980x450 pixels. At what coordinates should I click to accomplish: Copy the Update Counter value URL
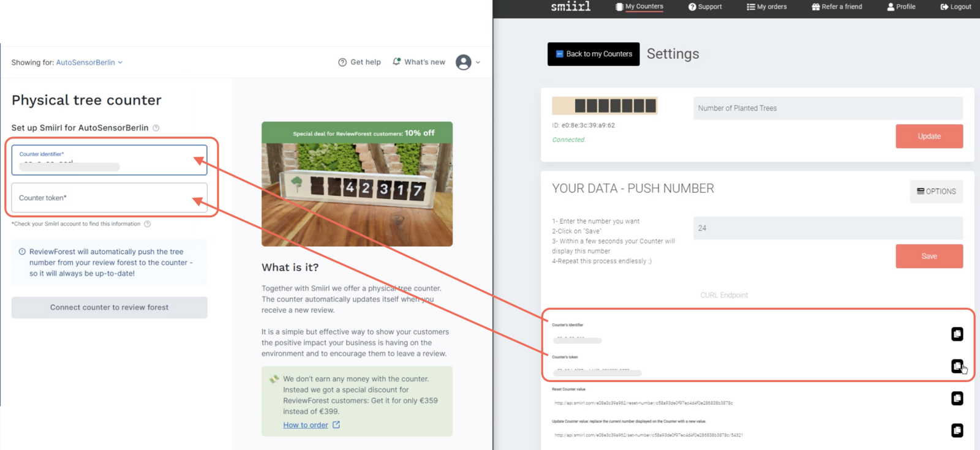[x=957, y=430]
